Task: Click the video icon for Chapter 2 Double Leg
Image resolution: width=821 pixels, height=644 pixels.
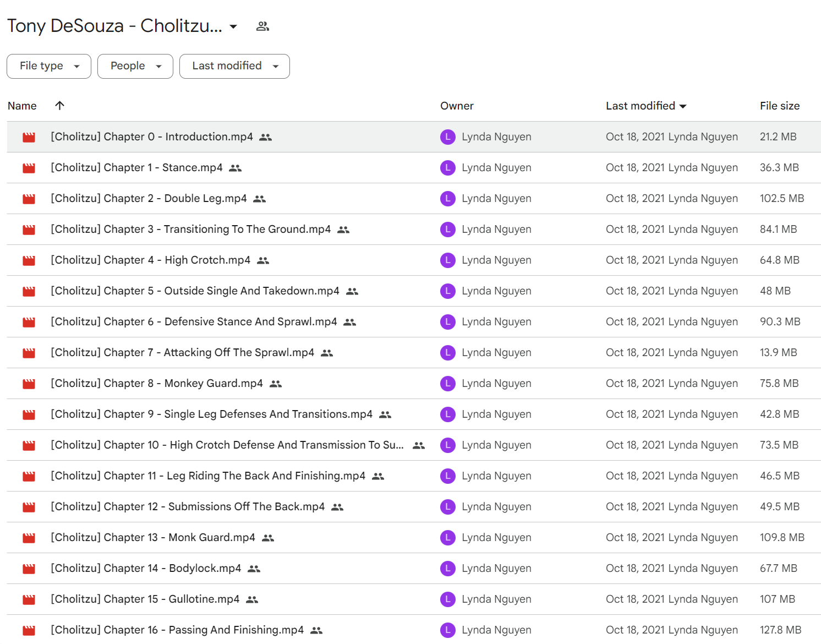Action: [29, 199]
